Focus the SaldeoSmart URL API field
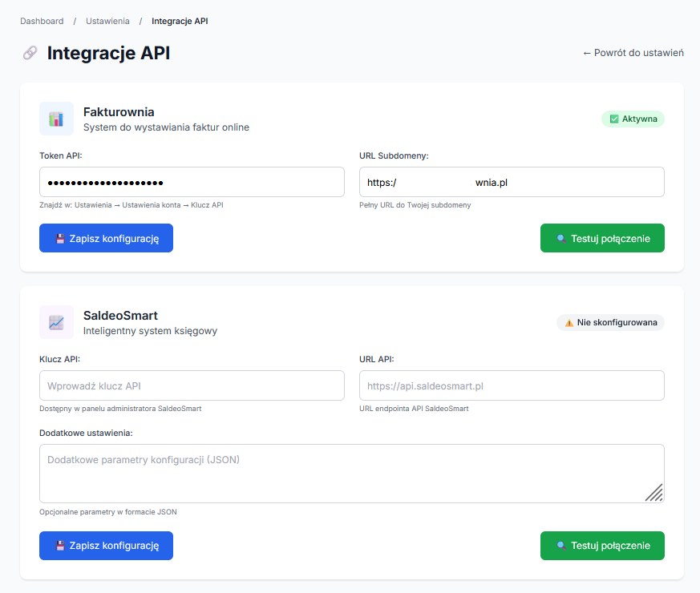 coord(512,385)
